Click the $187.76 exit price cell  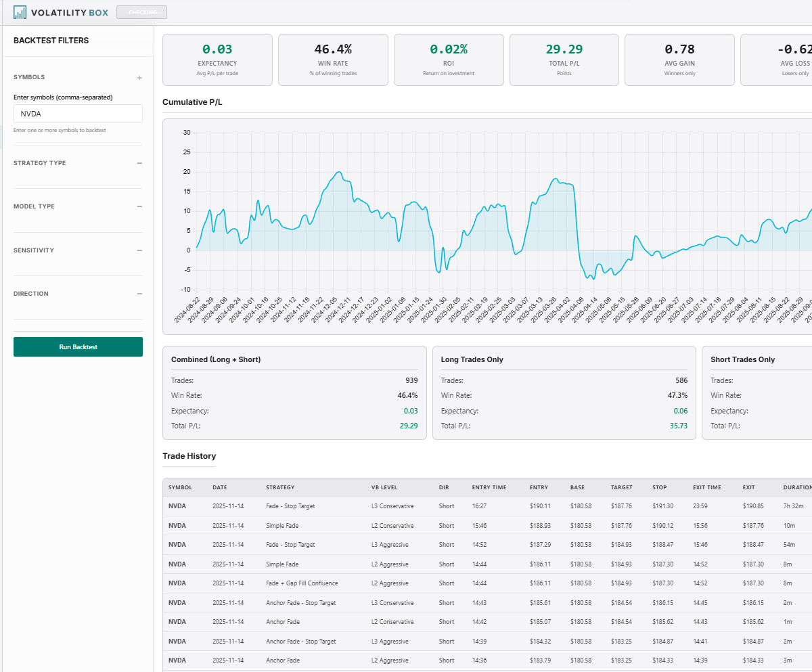(752, 526)
